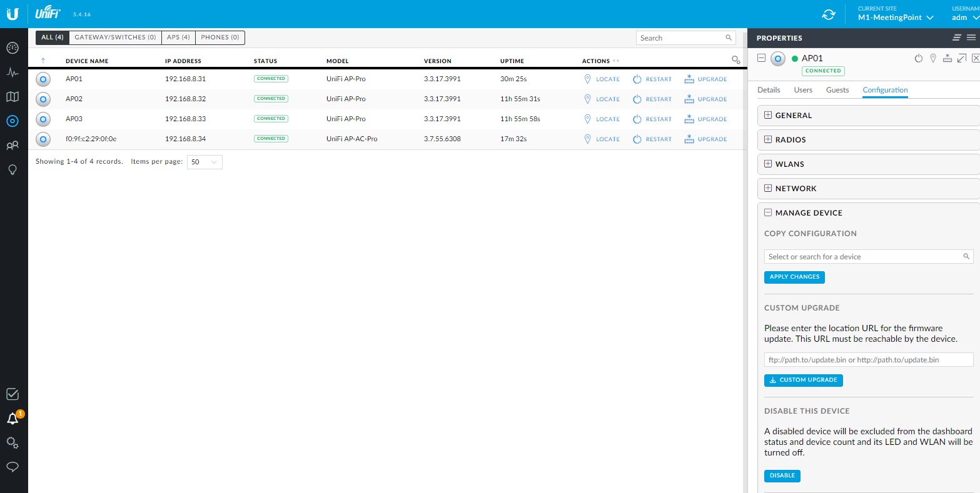This screenshot has width=980, height=493.
Task: Click UPGRADE for AP03
Action: pos(705,119)
